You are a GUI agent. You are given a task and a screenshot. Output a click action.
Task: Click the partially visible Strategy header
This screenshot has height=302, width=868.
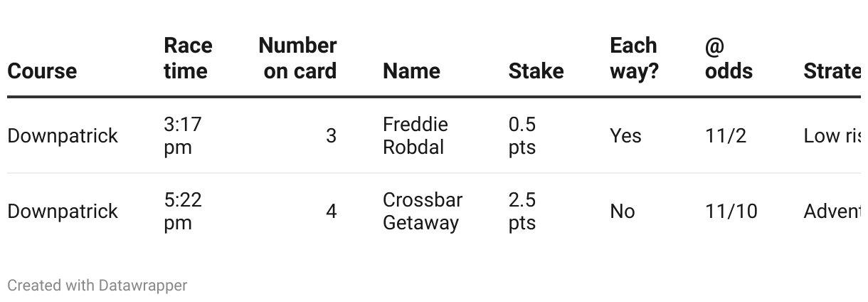[832, 71]
